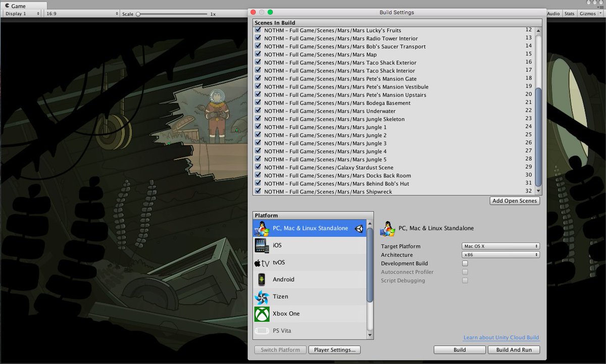606x364 pixels.
Task: Uncheck the Mars Shipwreck scene checkbox
Action: [x=258, y=192]
